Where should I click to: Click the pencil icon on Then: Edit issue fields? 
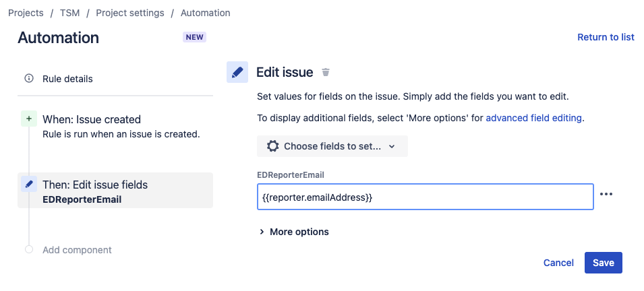(x=28, y=184)
